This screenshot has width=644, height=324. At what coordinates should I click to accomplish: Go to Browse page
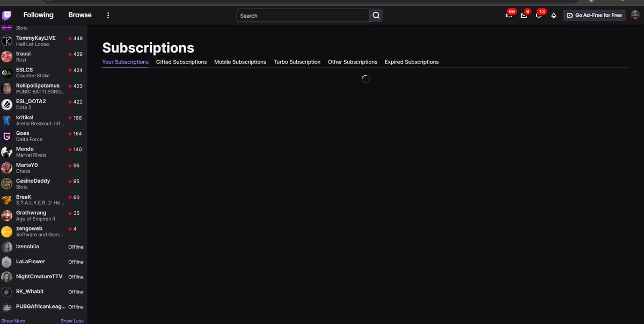click(x=80, y=15)
